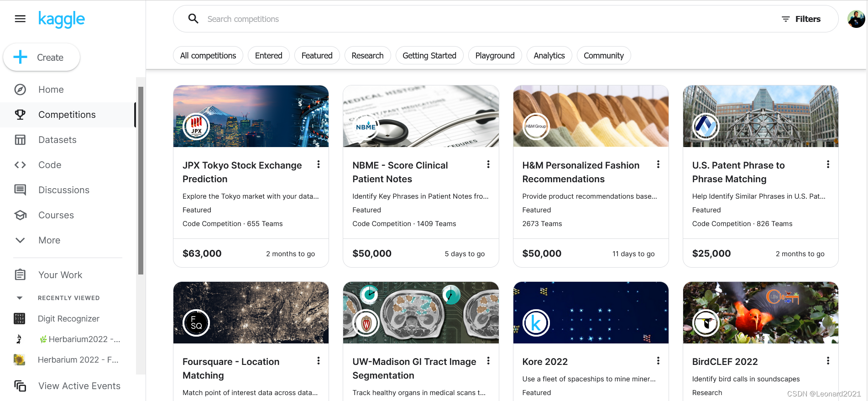Screen dimensions: 868x401
Task: Click the View Active Events icon
Action: (20, 386)
